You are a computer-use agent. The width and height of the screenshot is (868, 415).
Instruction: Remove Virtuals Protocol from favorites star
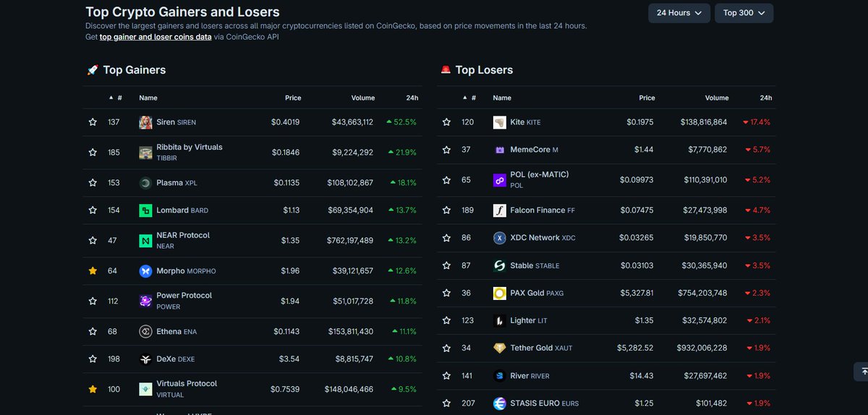93,389
